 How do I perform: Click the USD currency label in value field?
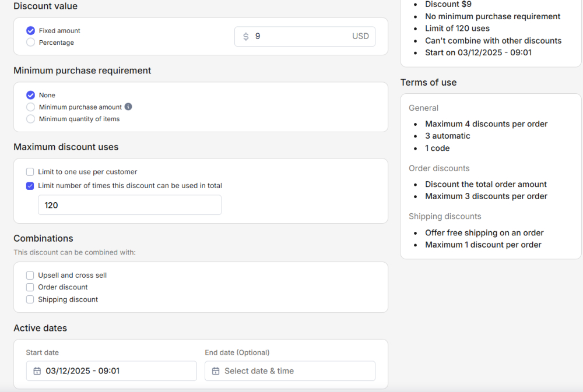click(360, 36)
